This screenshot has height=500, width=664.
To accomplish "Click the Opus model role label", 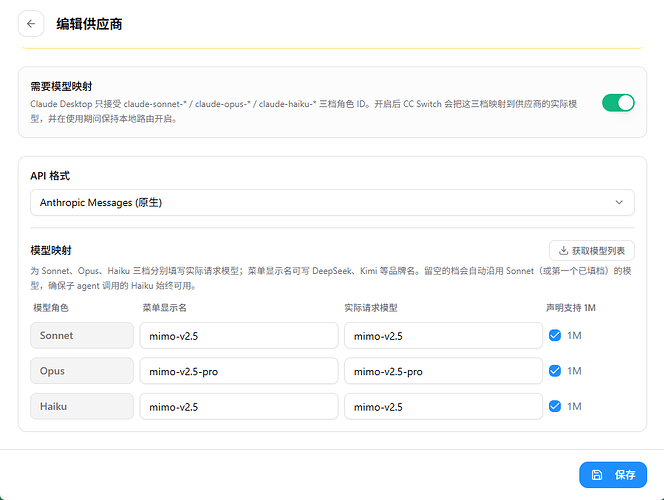I will tap(82, 371).
